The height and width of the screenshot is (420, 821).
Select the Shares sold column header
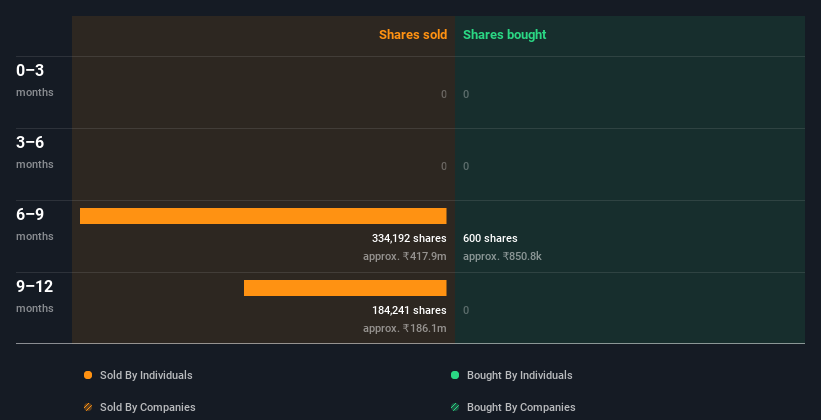412,35
